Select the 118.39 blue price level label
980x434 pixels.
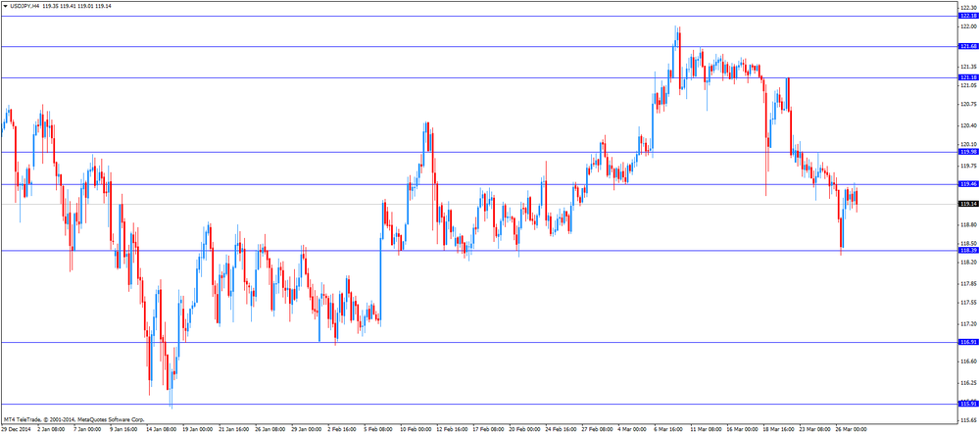(968, 251)
